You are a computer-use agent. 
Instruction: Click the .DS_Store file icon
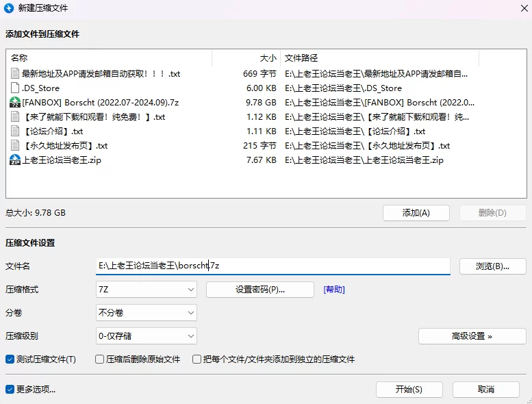(15, 88)
